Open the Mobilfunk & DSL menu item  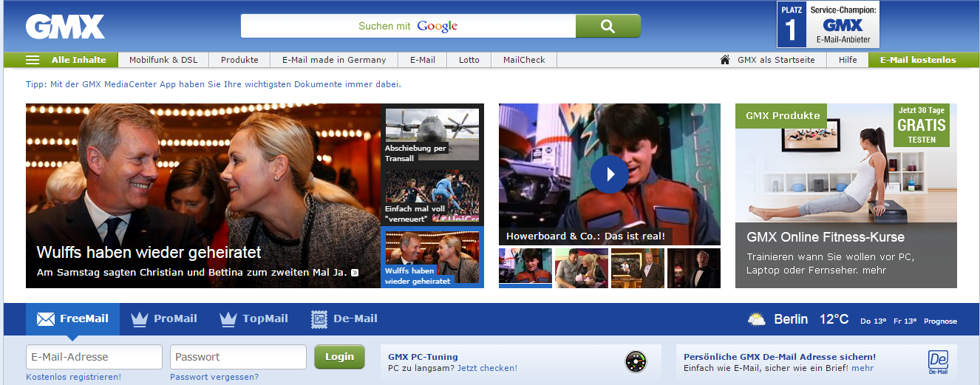pos(163,60)
